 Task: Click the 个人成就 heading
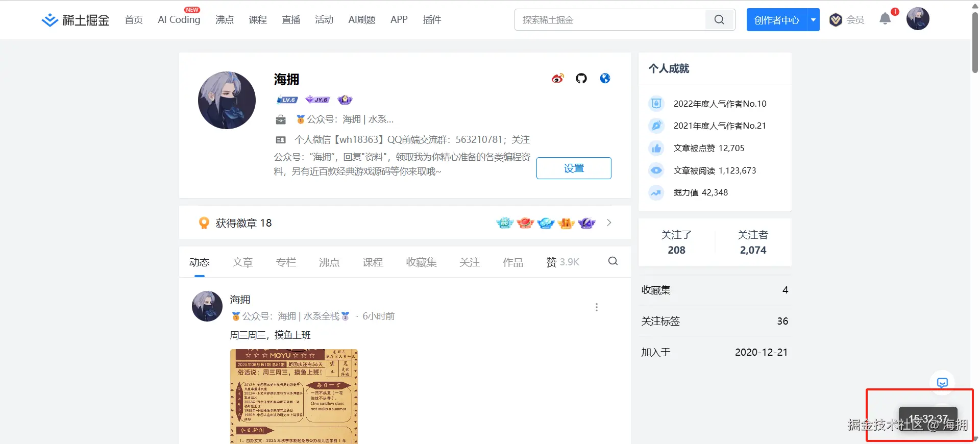point(669,68)
